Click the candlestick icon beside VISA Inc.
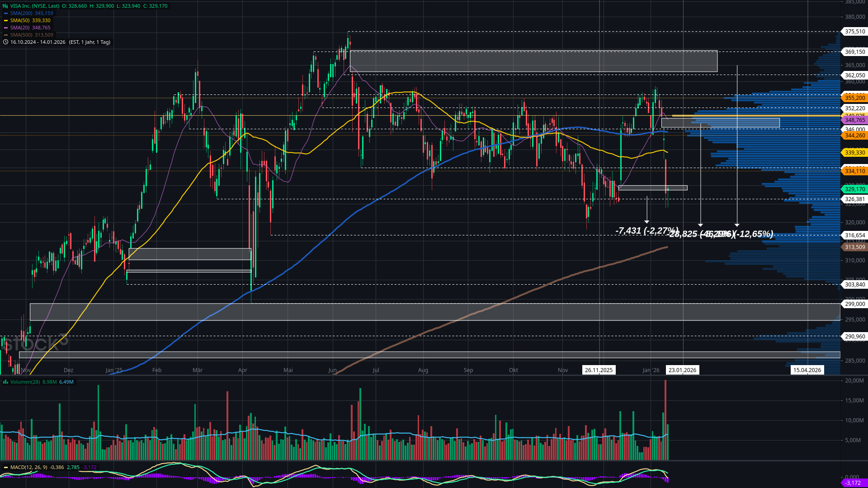This screenshot has height=488, width=868. click(x=5, y=6)
